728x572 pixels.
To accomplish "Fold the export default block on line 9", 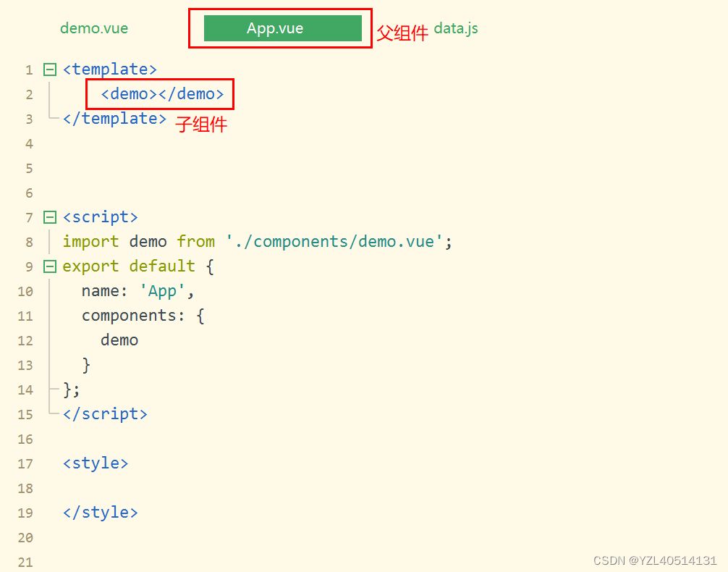I will point(50,266).
